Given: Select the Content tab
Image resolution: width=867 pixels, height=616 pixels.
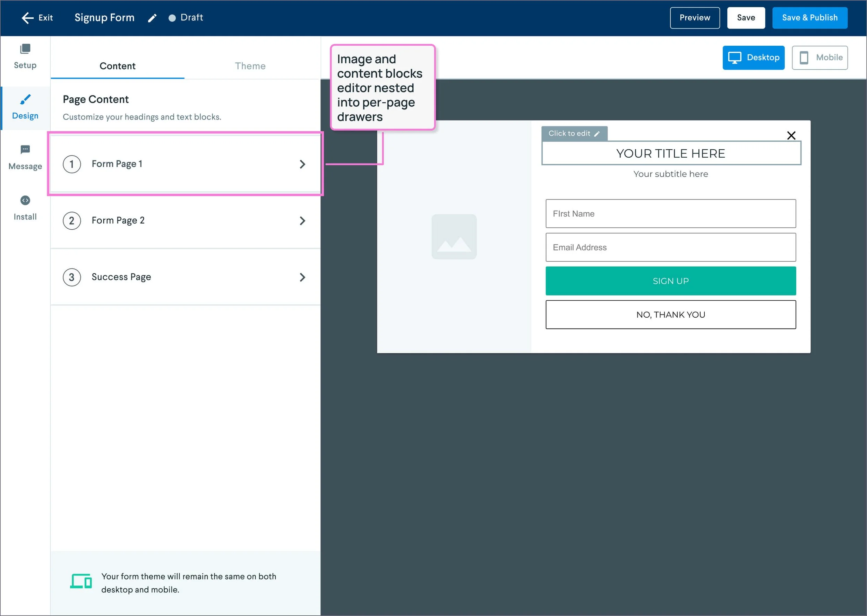Looking at the screenshot, I should (117, 66).
